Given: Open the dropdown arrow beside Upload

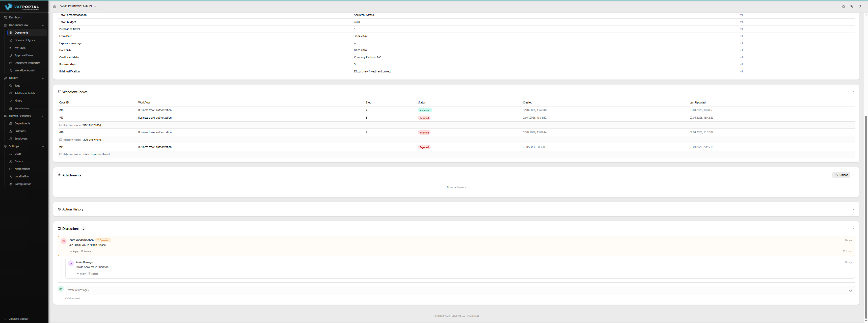Looking at the screenshot, I should pyautogui.click(x=853, y=175).
